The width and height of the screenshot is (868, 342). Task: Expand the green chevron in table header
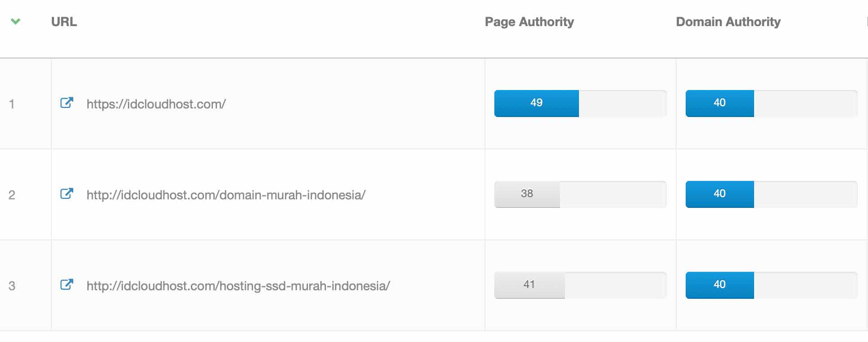pyautogui.click(x=16, y=21)
